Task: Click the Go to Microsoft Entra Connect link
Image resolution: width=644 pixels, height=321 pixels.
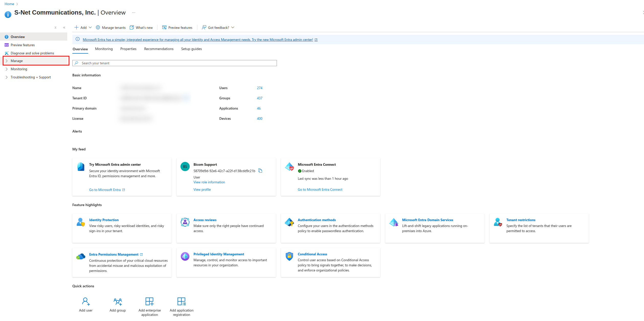Action: click(x=320, y=189)
